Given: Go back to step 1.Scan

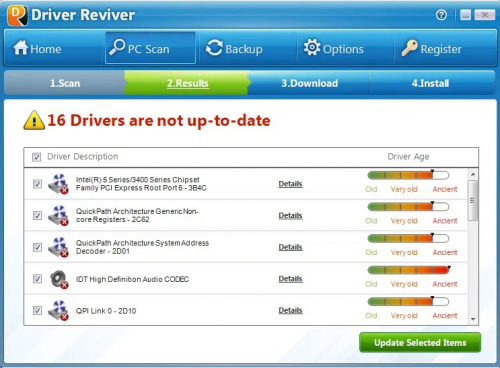Looking at the screenshot, I should 65,83.
